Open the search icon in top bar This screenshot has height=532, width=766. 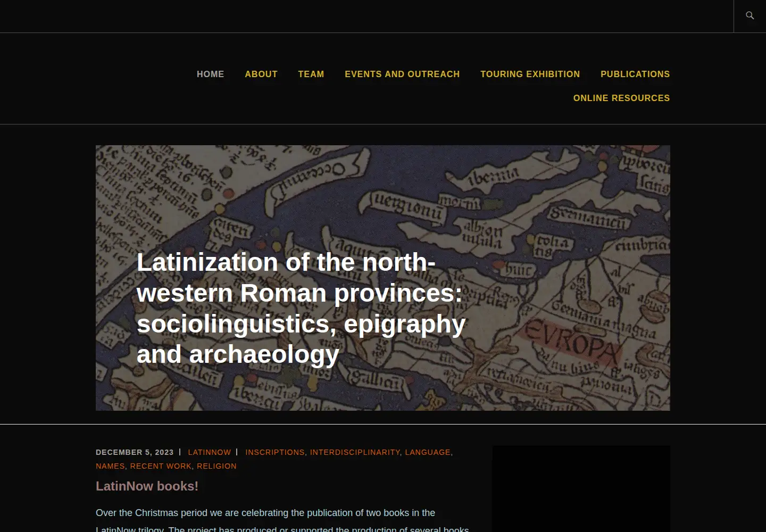[x=750, y=16]
